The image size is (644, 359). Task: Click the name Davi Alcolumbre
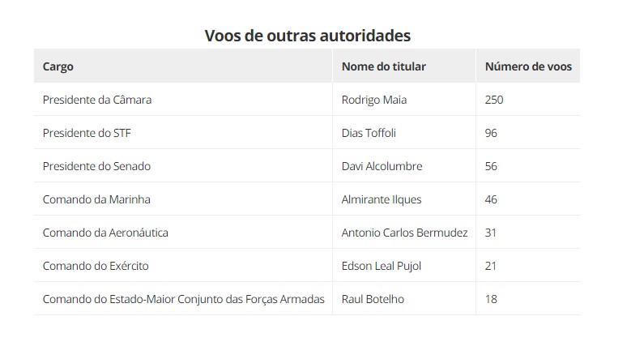(382, 166)
